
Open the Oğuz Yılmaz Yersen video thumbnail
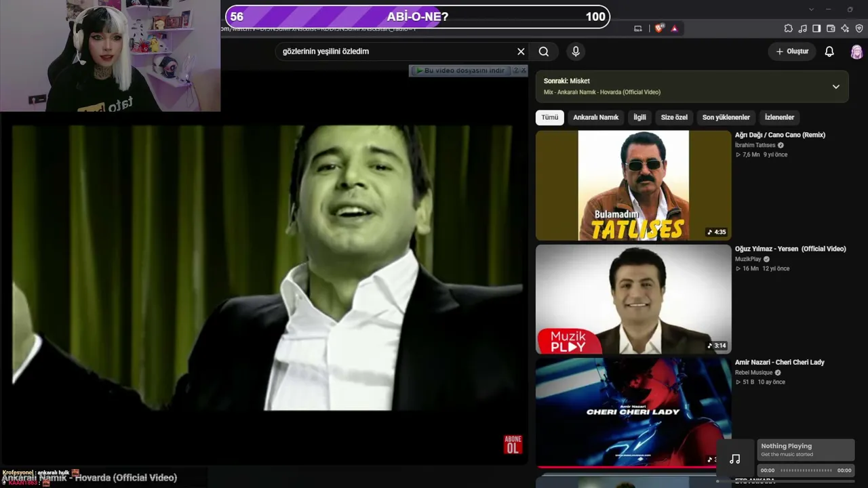(x=633, y=299)
